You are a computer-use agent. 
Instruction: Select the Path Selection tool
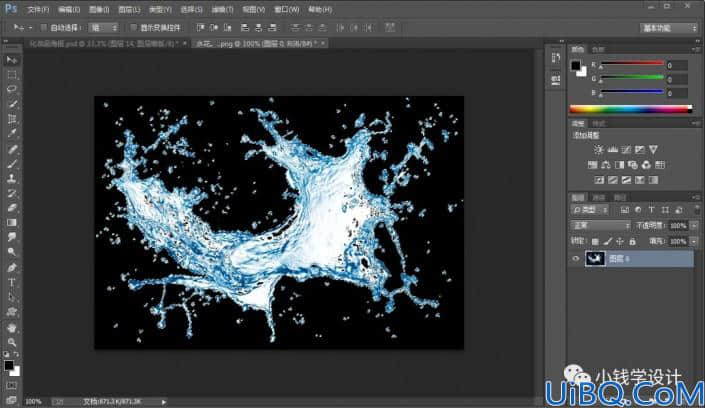pyautogui.click(x=12, y=297)
